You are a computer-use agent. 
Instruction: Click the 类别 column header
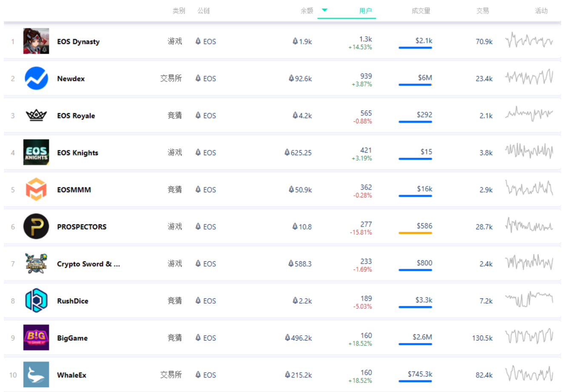point(179,11)
